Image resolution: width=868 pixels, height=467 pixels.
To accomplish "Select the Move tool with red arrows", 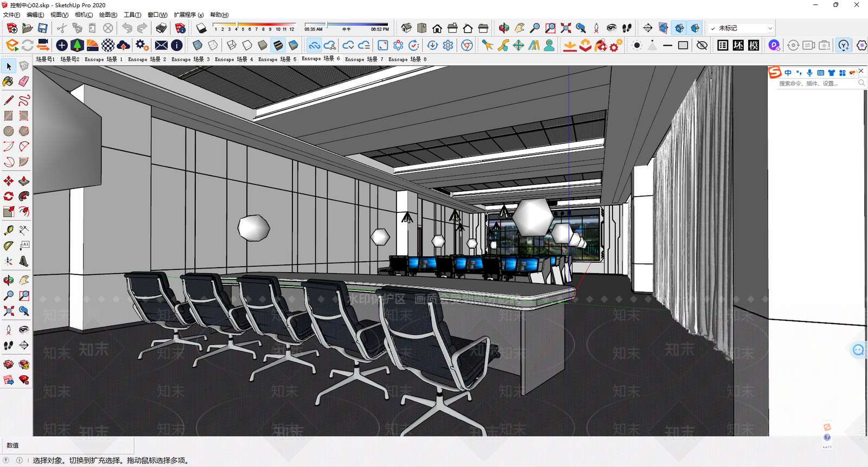I will (x=8, y=181).
